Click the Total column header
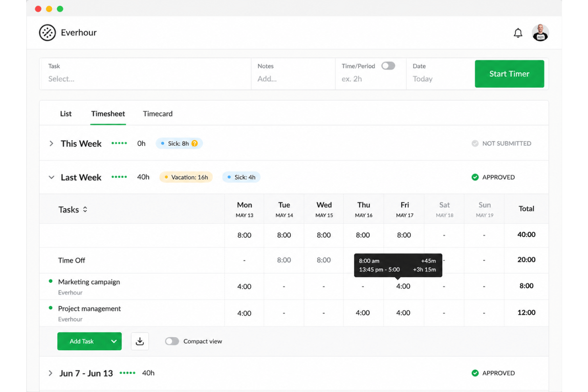Screen dimensions: 588x392 [526, 209]
